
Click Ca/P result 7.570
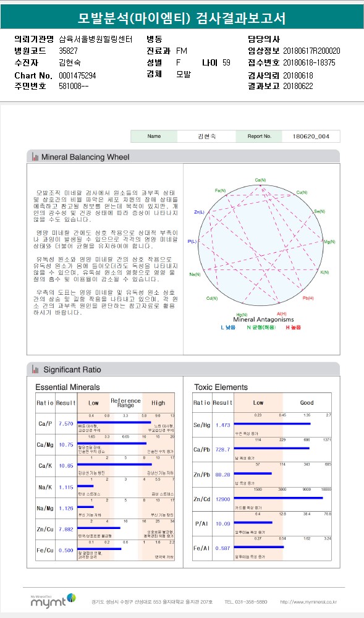(66, 424)
